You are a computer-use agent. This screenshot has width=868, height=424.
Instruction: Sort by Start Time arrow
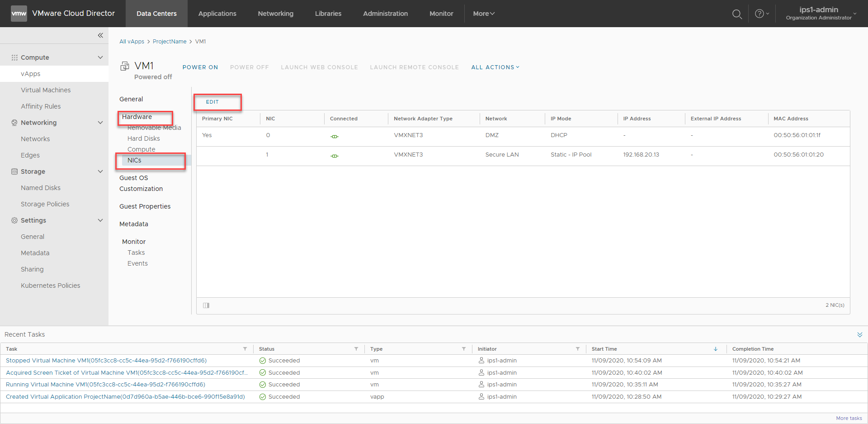716,349
